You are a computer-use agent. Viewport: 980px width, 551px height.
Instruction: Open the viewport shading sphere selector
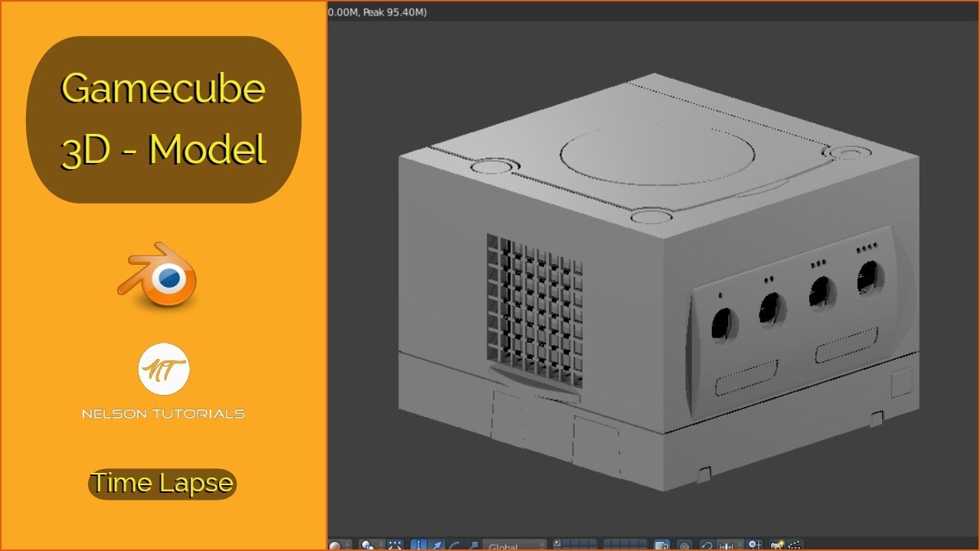click(339, 546)
